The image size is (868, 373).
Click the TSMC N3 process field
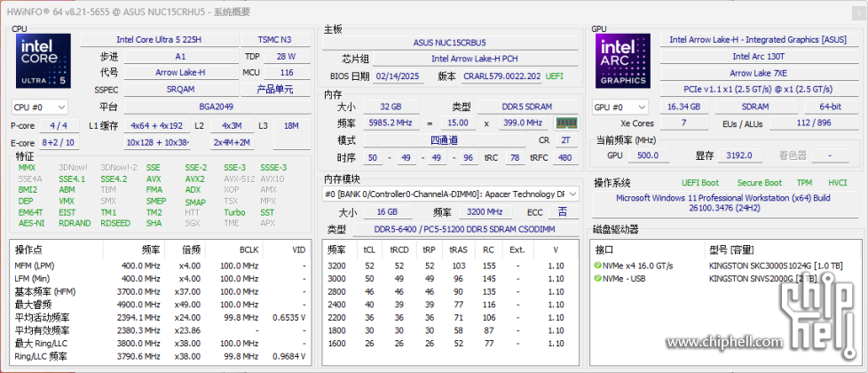click(275, 40)
